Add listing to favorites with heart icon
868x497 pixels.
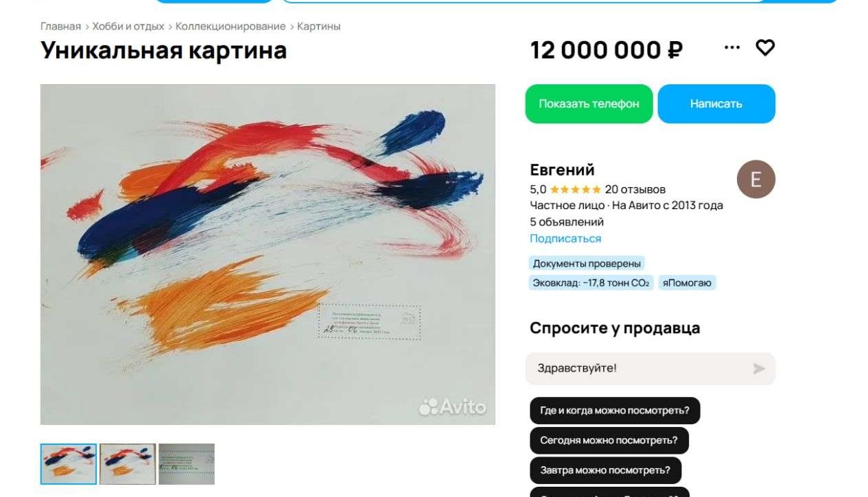(x=765, y=48)
